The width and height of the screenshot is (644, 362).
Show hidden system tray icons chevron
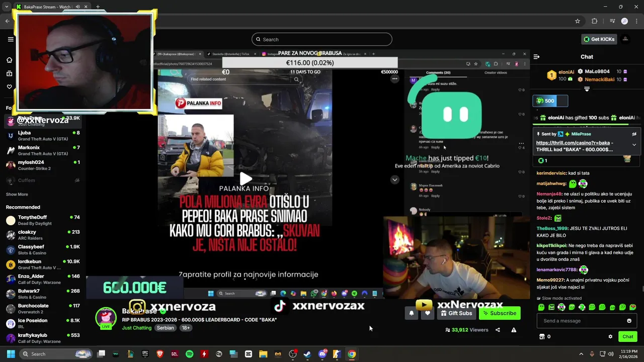click(581, 354)
